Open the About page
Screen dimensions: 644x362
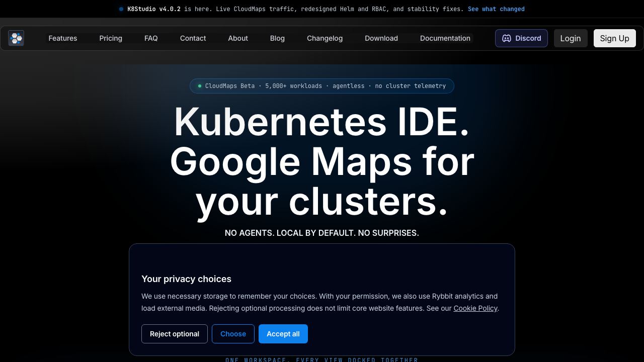point(238,38)
